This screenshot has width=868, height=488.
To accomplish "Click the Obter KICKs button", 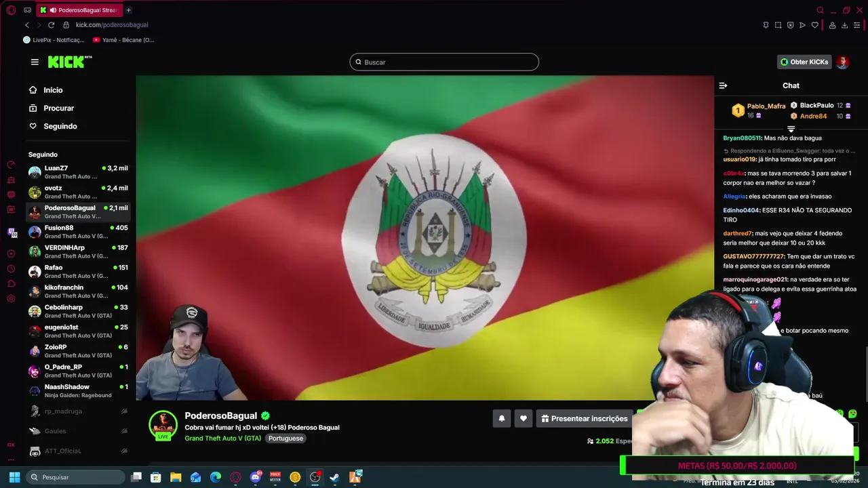I will 804,62.
